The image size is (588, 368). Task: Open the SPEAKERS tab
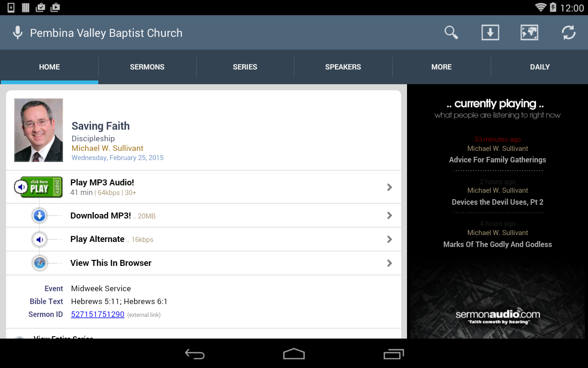[343, 67]
